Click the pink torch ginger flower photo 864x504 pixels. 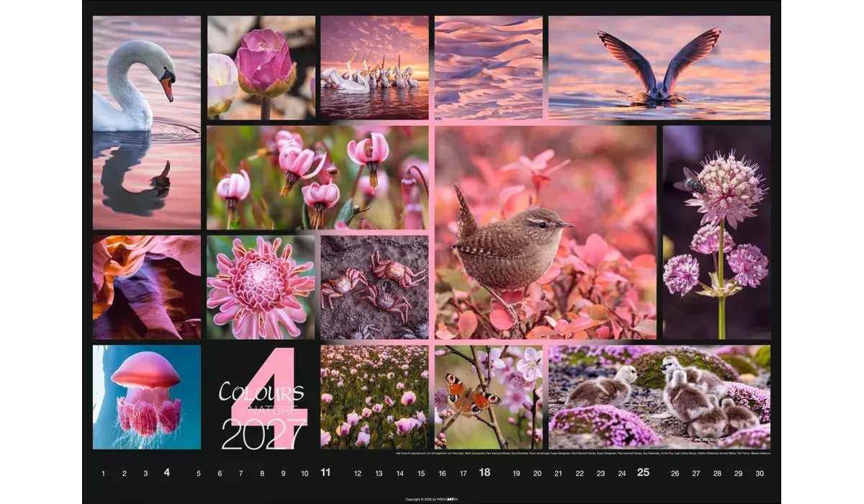261,287
